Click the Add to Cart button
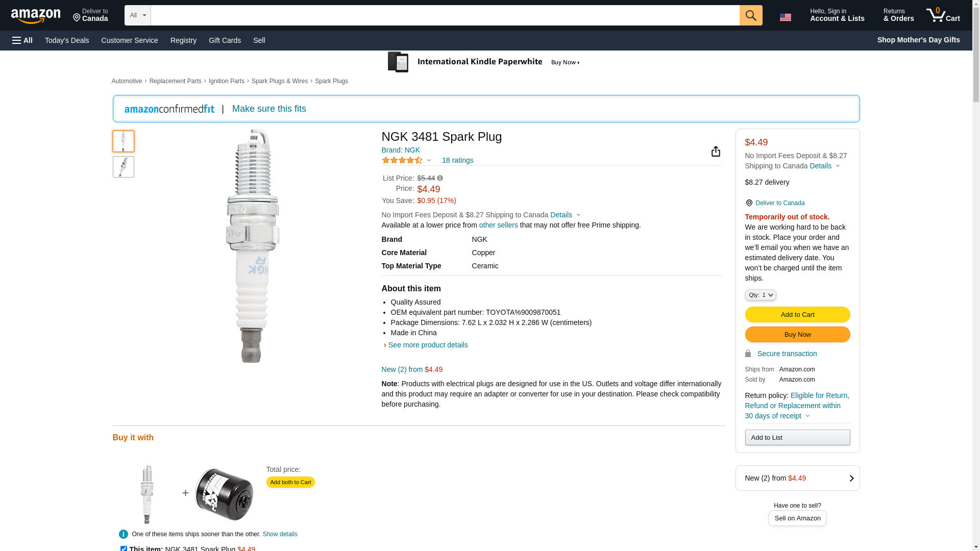The height and width of the screenshot is (551, 980). tap(797, 314)
